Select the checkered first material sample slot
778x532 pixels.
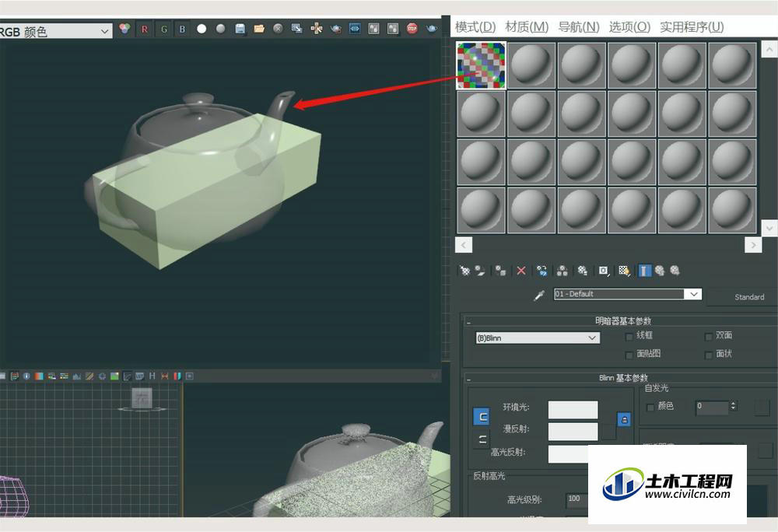481,65
